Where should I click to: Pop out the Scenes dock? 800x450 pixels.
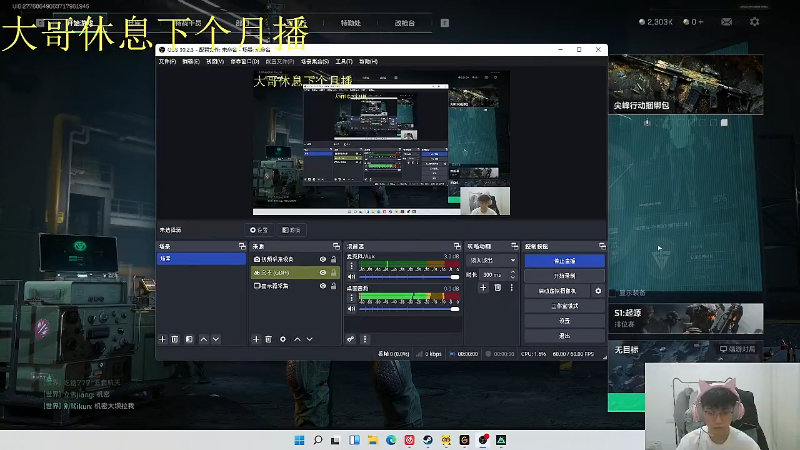point(242,246)
